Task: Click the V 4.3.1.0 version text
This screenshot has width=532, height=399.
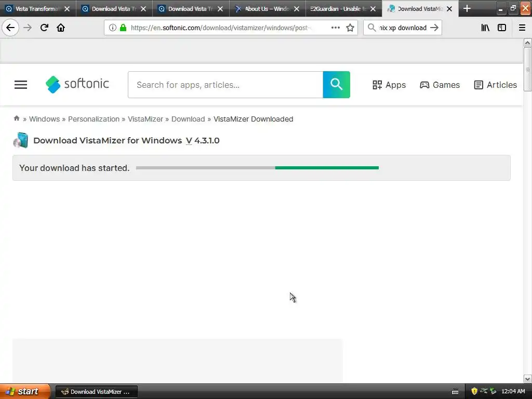Action: pyautogui.click(x=203, y=140)
